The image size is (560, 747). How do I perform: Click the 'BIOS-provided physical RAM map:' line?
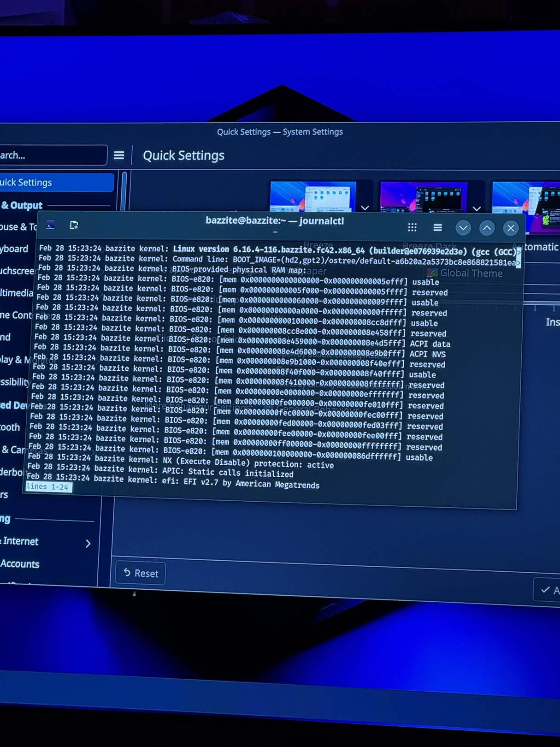pyautogui.click(x=172, y=269)
